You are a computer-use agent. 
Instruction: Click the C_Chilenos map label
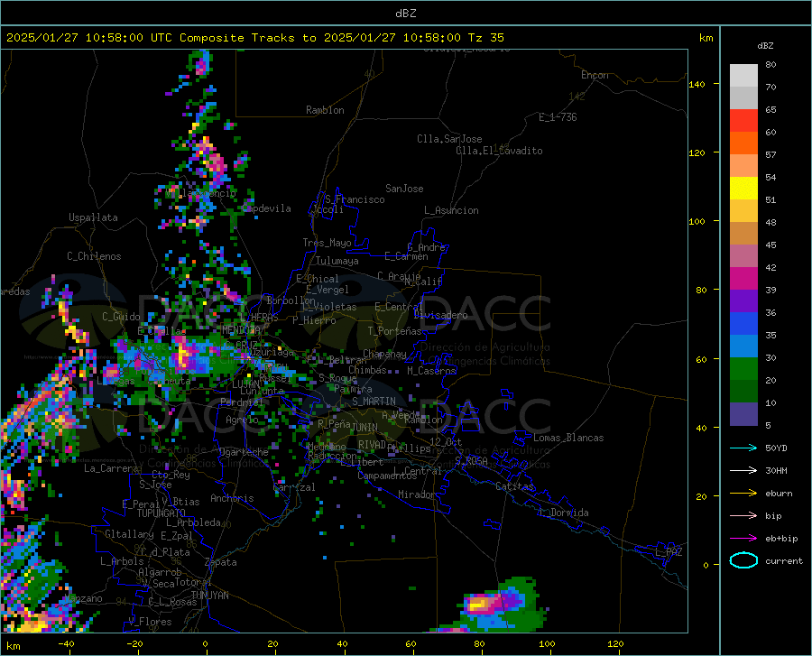click(x=94, y=256)
